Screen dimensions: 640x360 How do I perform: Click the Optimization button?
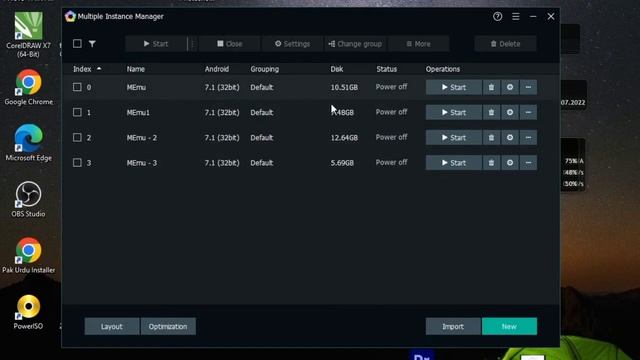pos(168,327)
